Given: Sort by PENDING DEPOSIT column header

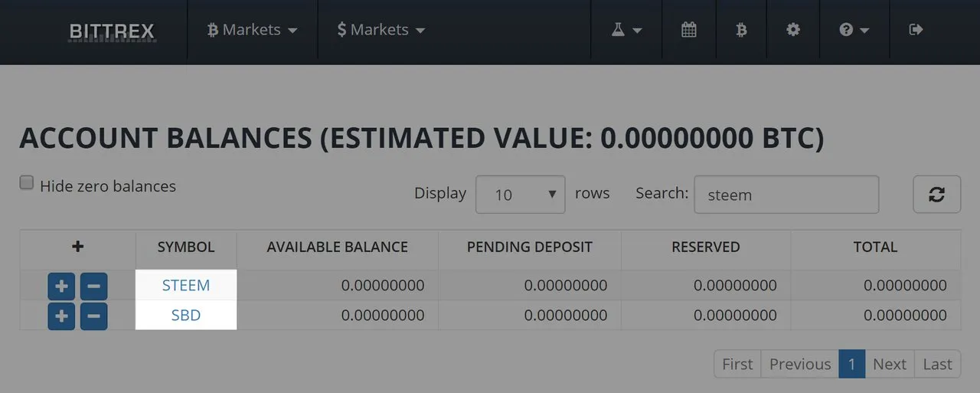Looking at the screenshot, I should tap(530, 247).
